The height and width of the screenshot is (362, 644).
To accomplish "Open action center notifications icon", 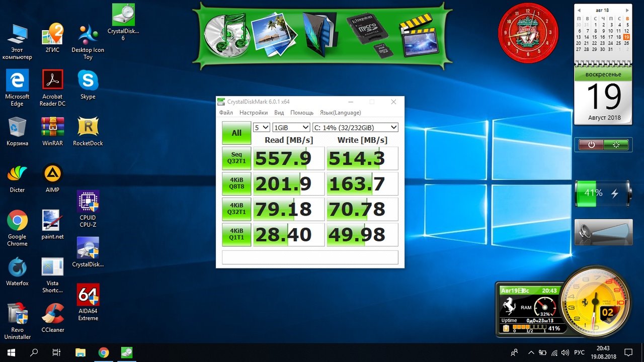I will (628, 352).
